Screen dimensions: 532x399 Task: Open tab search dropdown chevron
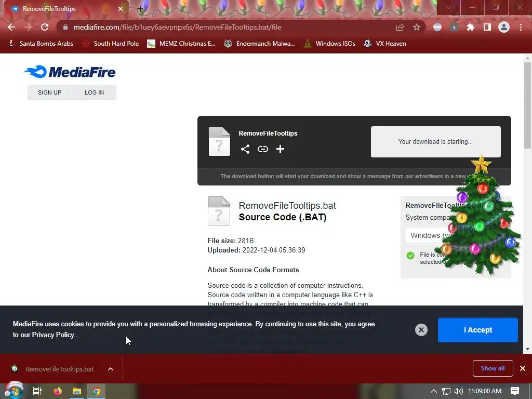coord(448,7)
